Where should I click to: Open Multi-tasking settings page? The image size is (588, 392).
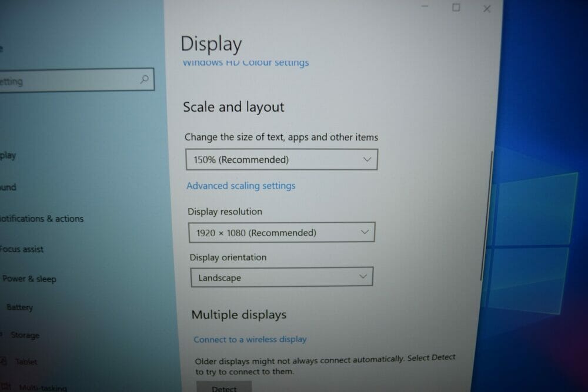(43, 388)
